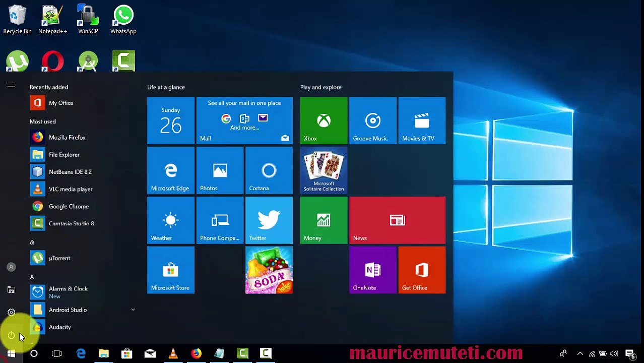
Task: Open the Microsoft Edge tile
Action: (x=170, y=170)
